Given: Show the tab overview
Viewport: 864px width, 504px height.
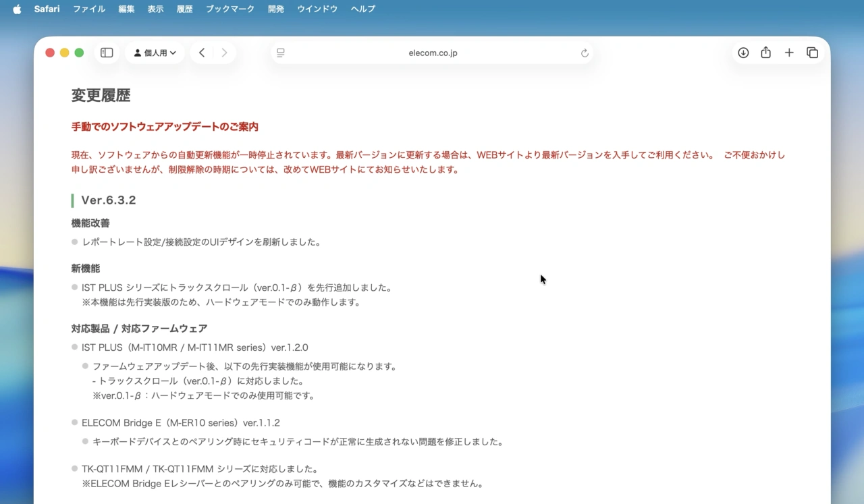Looking at the screenshot, I should pos(812,53).
